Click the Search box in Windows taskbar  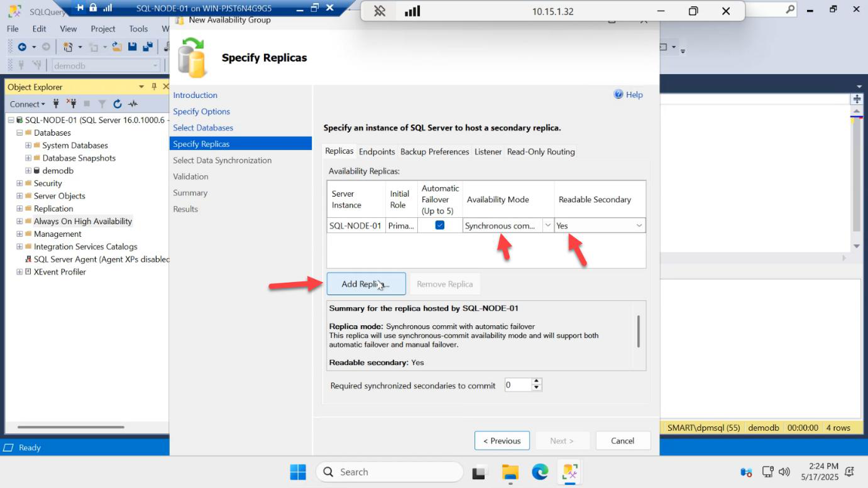[x=388, y=472]
